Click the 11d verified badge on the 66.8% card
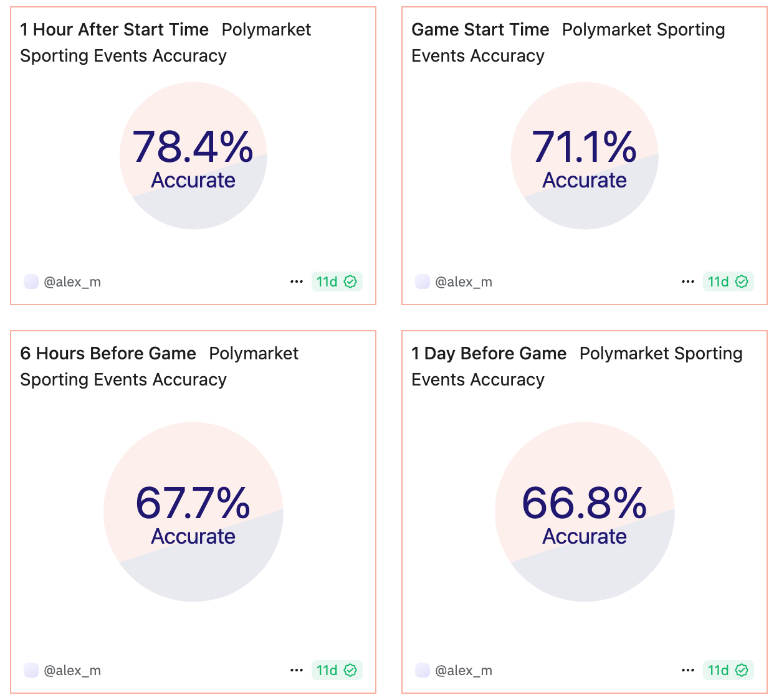 [x=728, y=670]
